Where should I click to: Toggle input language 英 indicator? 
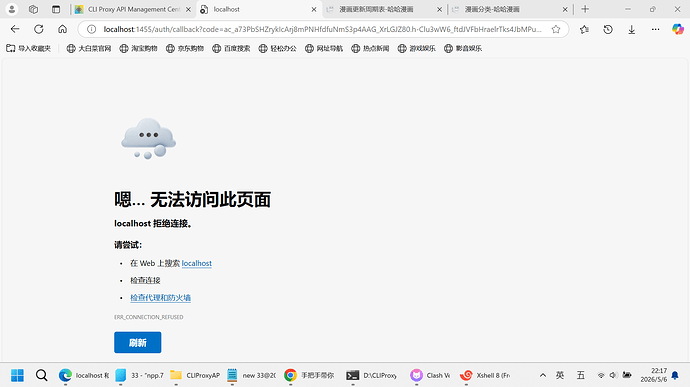click(560, 375)
